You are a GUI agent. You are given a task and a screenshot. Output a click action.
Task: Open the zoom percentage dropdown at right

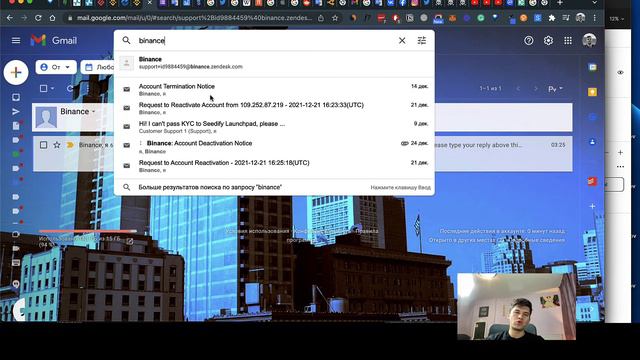pos(617,19)
